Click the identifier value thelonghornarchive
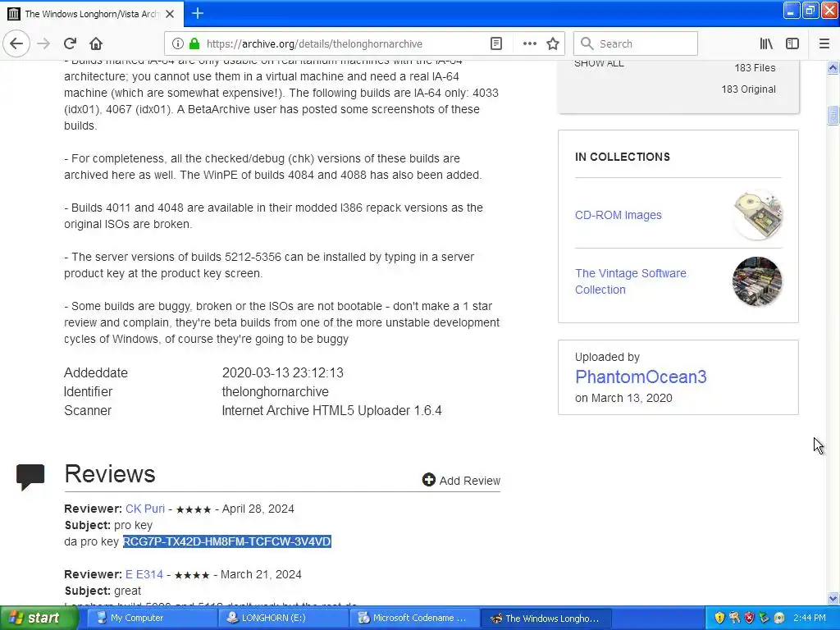Image resolution: width=840 pixels, height=630 pixels. 276,391
